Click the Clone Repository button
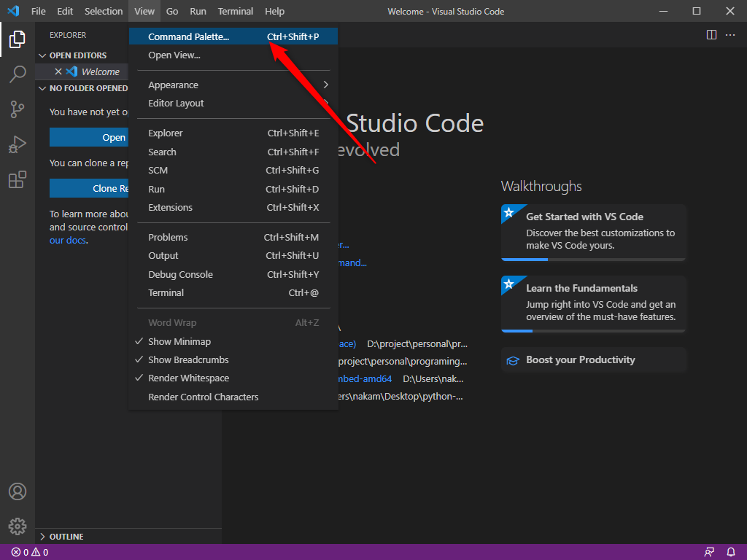 click(89, 189)
